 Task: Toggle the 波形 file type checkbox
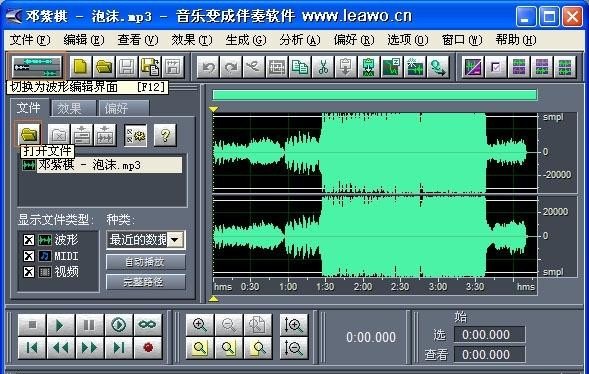[29, 240]
